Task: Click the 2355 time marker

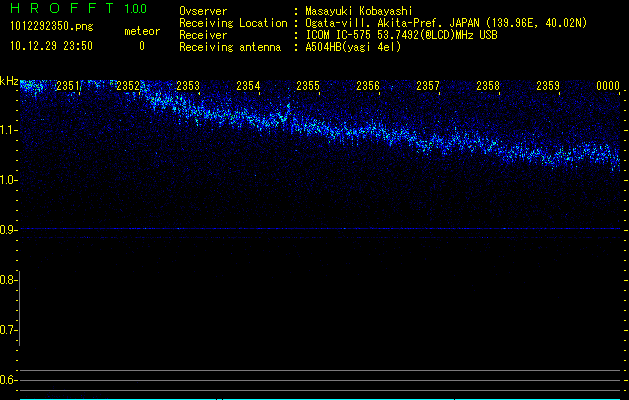Action: point(308,86)
